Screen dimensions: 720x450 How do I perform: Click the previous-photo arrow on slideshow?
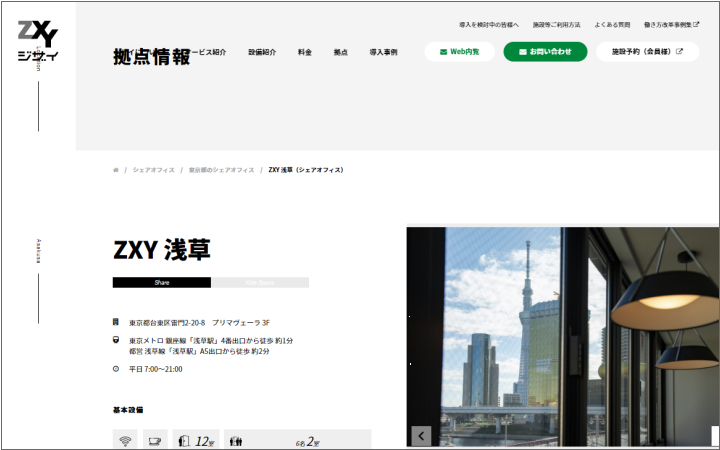421,436
